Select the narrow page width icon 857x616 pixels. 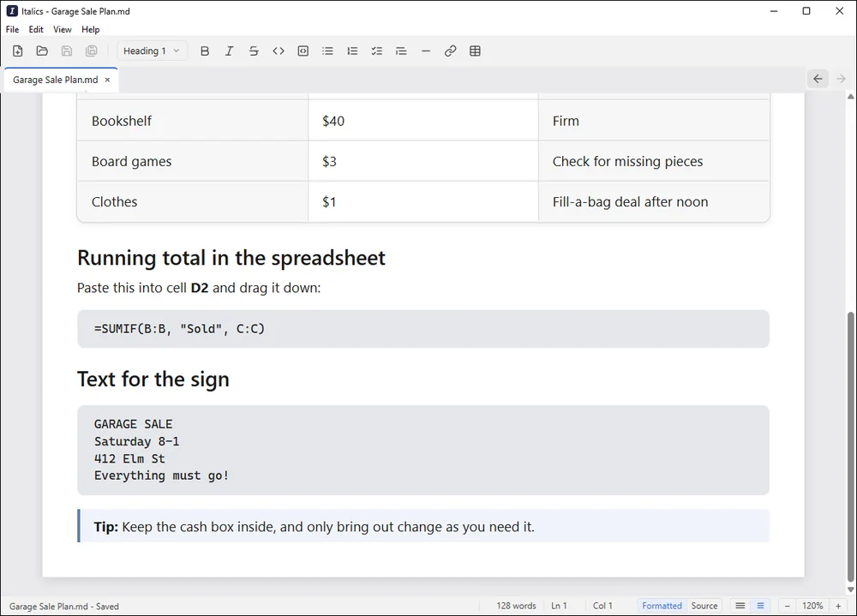point(760,606)
